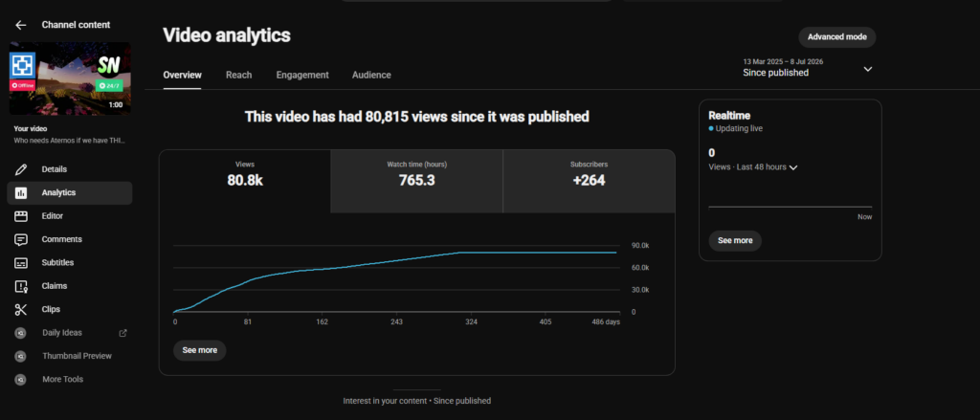Image resolution: width=980 pixels, height=420 pixels.
Task: Click the Daily Ideas icon
Action: pos(21,333)
